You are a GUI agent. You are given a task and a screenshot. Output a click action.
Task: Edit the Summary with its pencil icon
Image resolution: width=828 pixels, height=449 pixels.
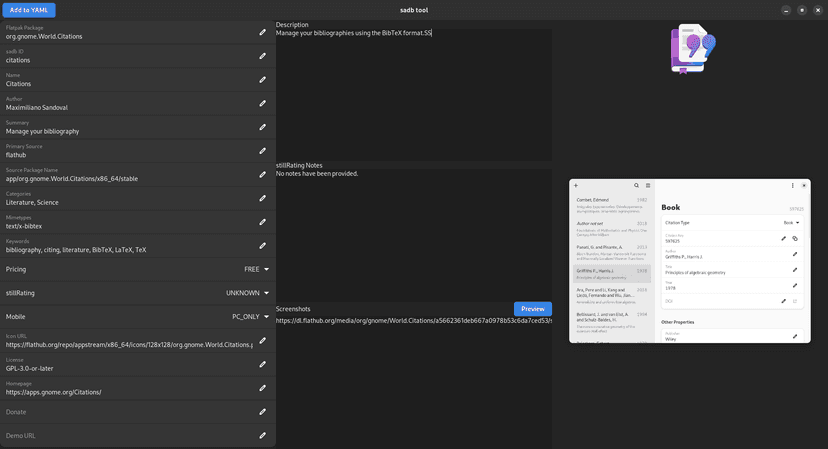pyautogui.click(x=263, y=127)
